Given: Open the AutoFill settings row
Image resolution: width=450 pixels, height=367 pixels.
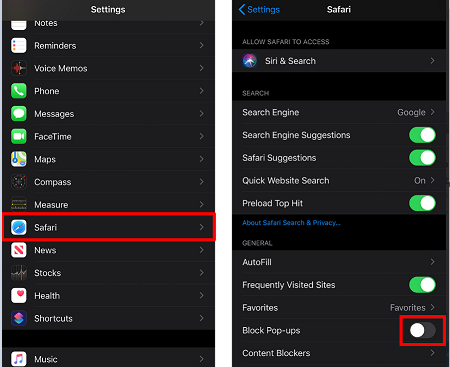Looking at the screenshot, I should 339,262.
